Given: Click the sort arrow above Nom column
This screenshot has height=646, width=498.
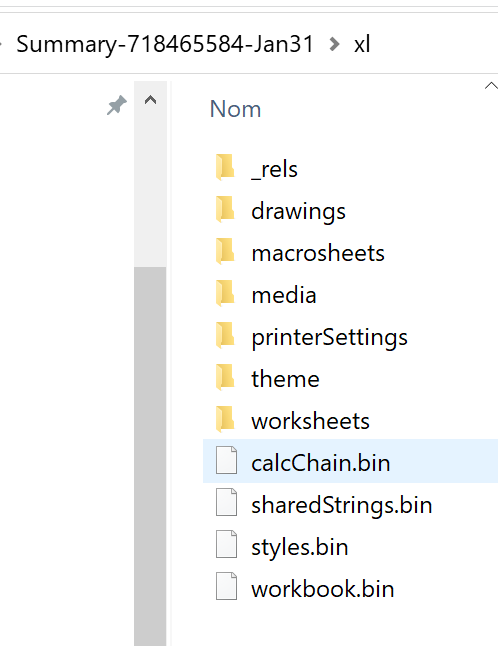Looking at the screenshot, I should [491, 86].
